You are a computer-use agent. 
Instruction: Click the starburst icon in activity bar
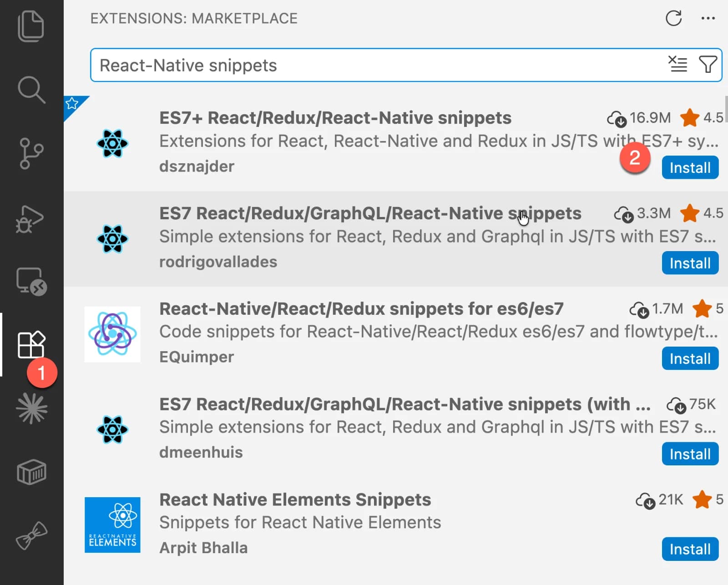tap(31, 408)
